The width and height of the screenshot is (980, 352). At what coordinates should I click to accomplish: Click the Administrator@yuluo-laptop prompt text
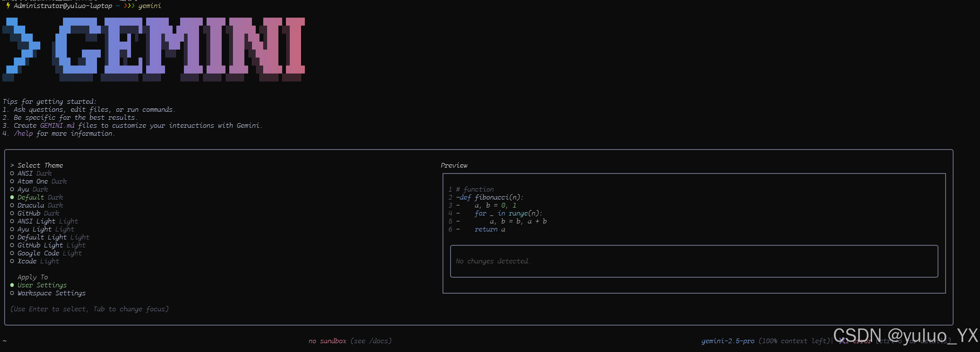(63, 6)
